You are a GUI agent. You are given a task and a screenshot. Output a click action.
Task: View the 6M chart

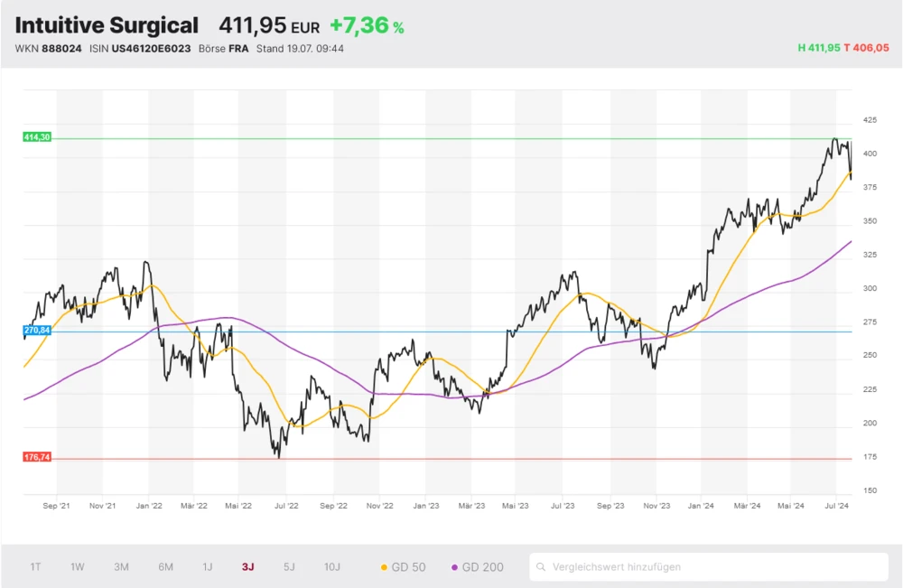pos(165,566)
